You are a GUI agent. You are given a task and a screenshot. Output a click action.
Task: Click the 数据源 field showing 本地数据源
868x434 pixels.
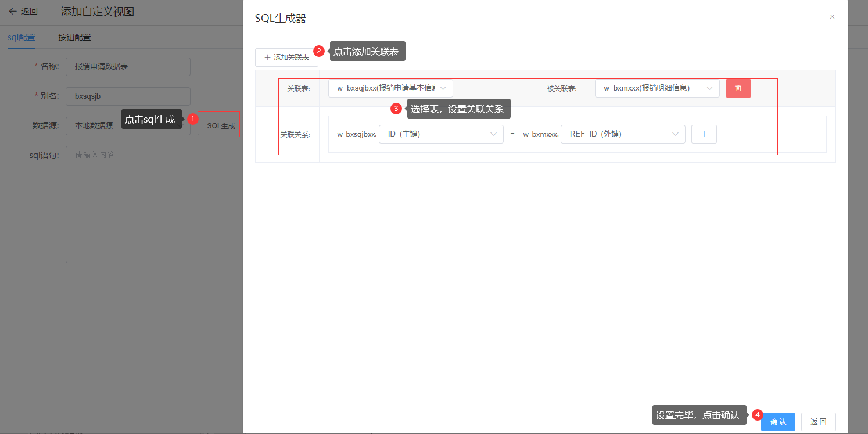tap(93, 125)
